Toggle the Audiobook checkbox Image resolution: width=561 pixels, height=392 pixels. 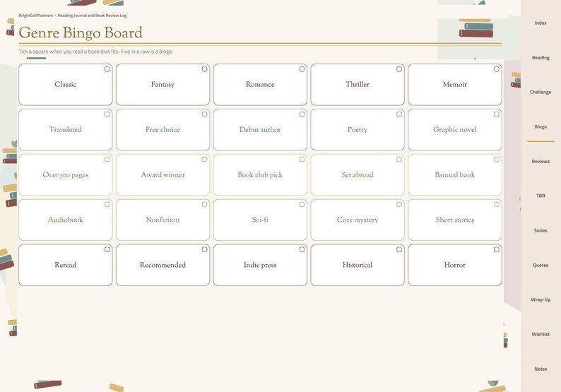point(107,204)
